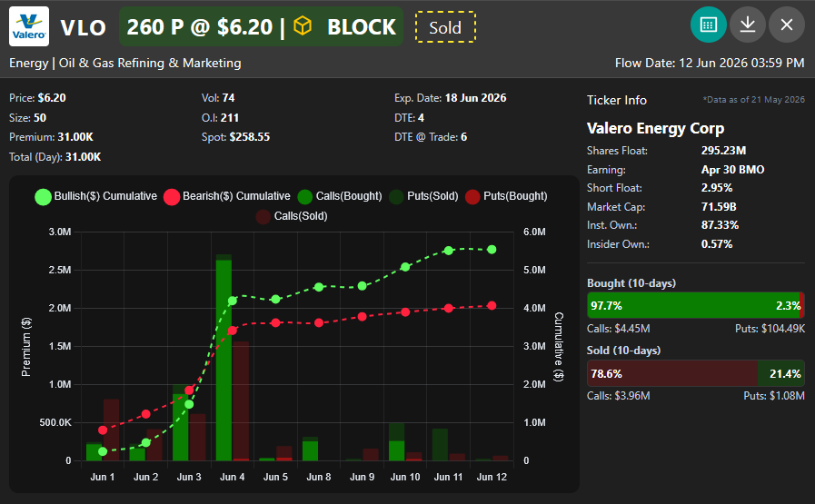Screen dimensions: 815x504
Task: Click the red 2.3% Bought bar segment
Action: (x=802, y=305)
